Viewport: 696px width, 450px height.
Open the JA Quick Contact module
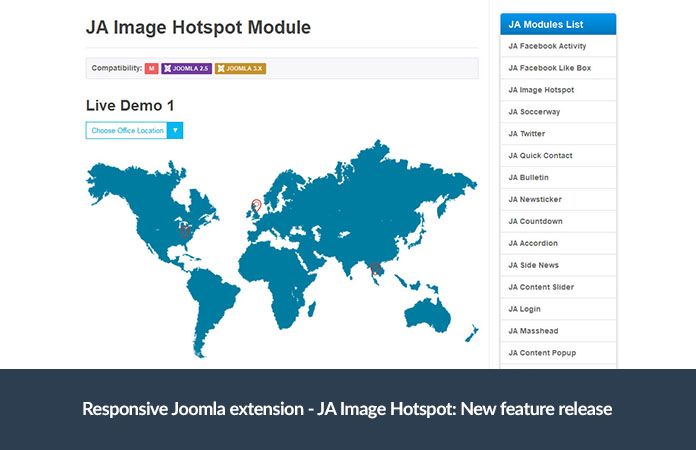558,156
